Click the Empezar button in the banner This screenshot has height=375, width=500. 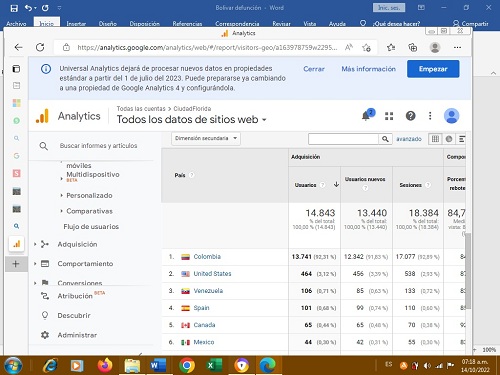coord(433,69)
